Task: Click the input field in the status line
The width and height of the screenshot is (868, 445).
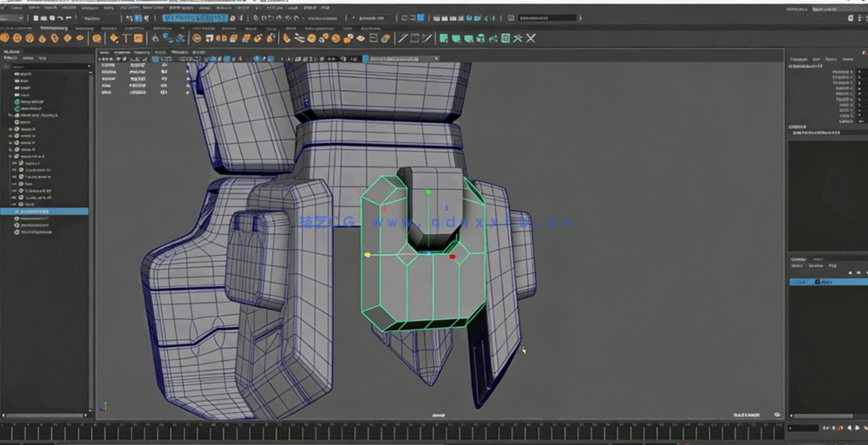Action: [x=548, y=17]
